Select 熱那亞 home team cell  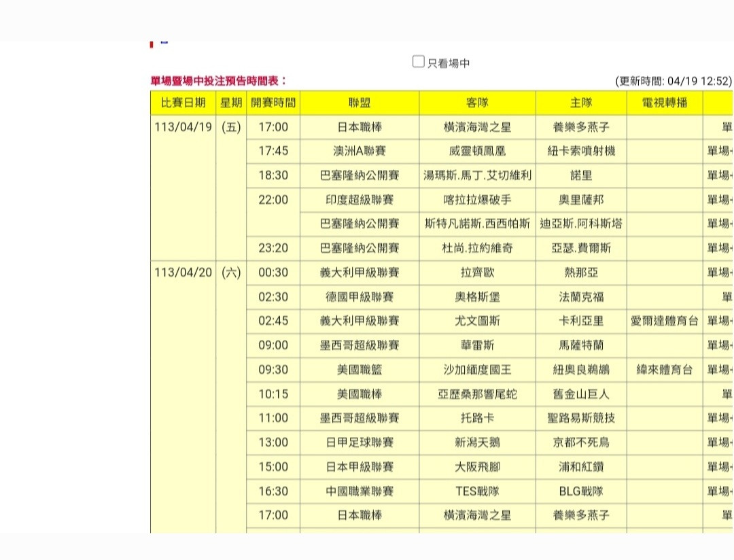581,273
